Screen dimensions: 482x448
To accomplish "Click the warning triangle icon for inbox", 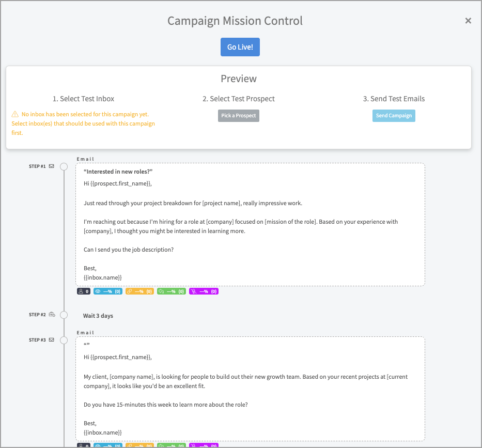I will [15, 114].
